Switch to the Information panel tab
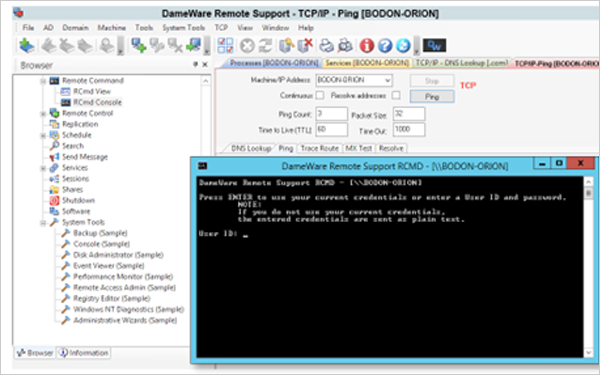Viewport: 600px width, 375px height. coord(84,353)
